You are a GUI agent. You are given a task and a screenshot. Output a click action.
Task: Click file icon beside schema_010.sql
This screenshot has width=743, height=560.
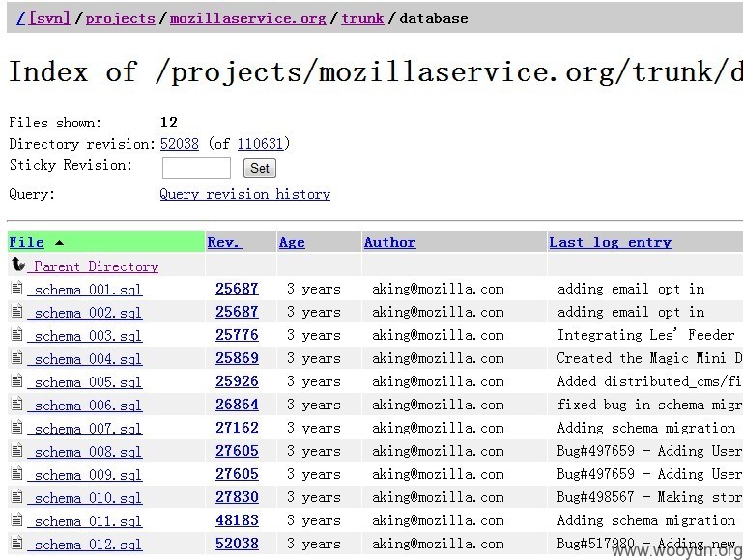tap(17, 496)
